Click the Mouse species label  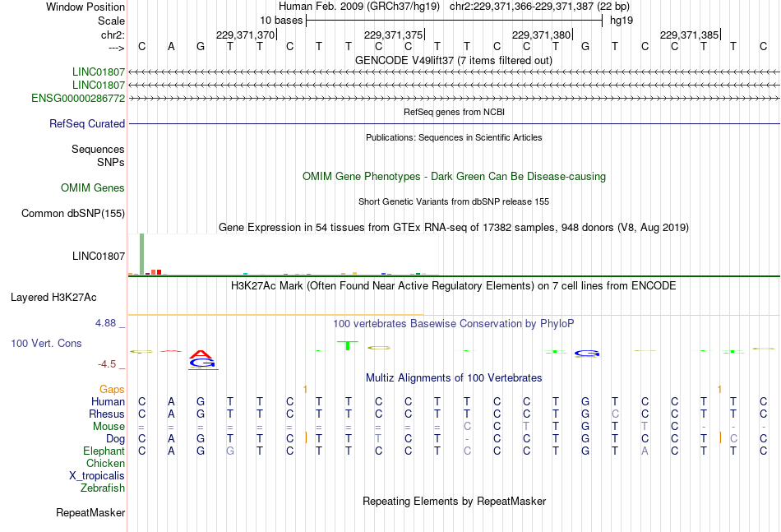click(x=109, y=427)
